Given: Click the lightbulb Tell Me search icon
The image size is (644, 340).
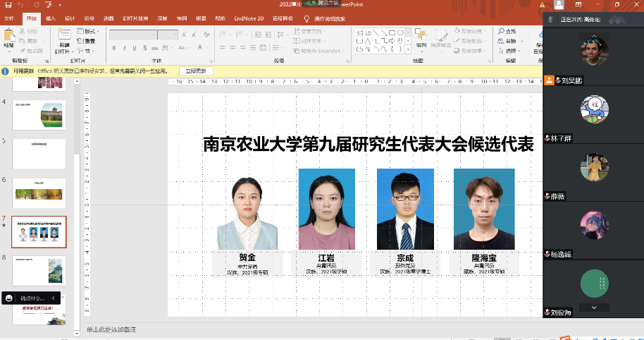Looking at the screenshot, I should 306,18.
